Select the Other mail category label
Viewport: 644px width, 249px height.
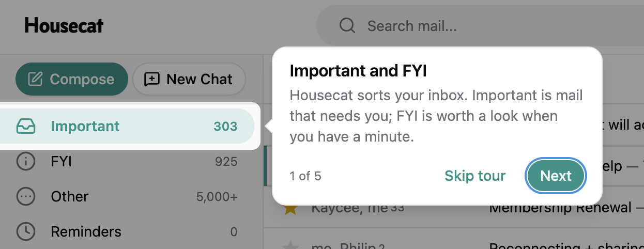[x=70, y=196]
